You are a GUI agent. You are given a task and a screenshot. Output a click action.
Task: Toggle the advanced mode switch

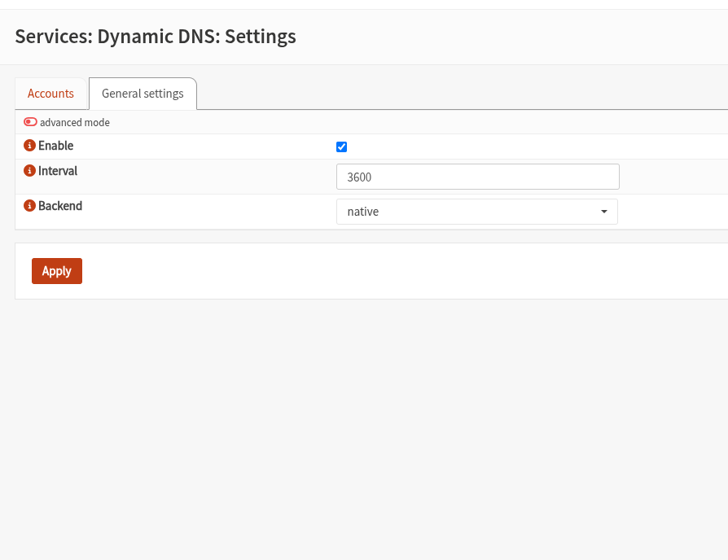[x=30, y=122]
